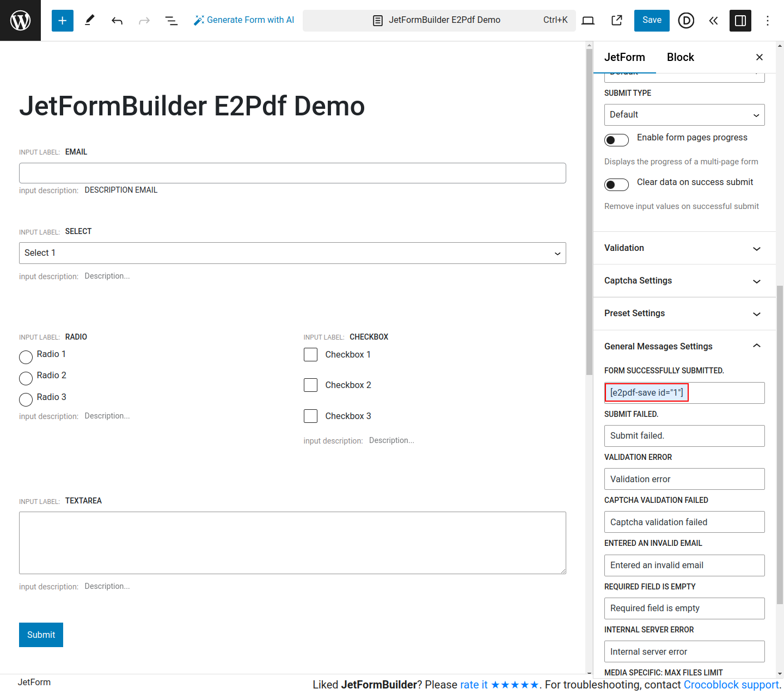This screenshot has height=695, width=784.
Task: Toggle Clear data on success submit
Action: 616,184
